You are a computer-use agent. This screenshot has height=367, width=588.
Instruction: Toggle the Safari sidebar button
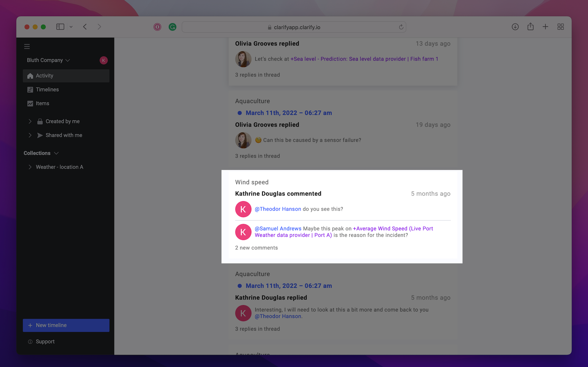(x=60, y=27)
